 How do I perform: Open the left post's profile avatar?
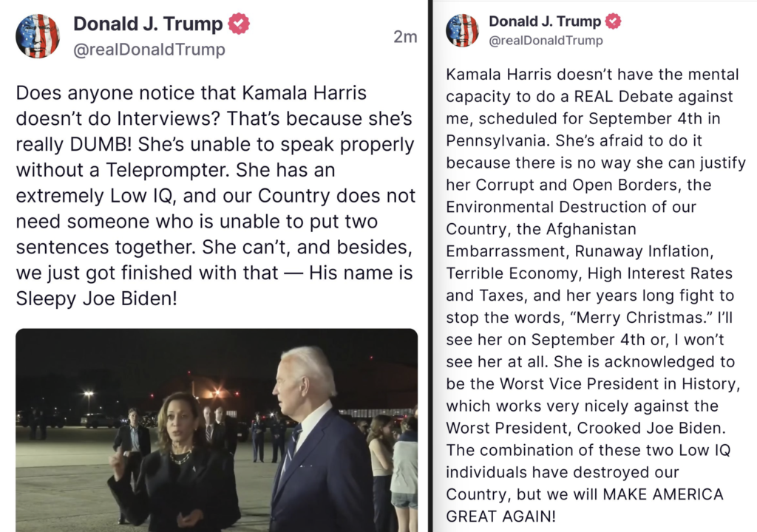point(38,36)
